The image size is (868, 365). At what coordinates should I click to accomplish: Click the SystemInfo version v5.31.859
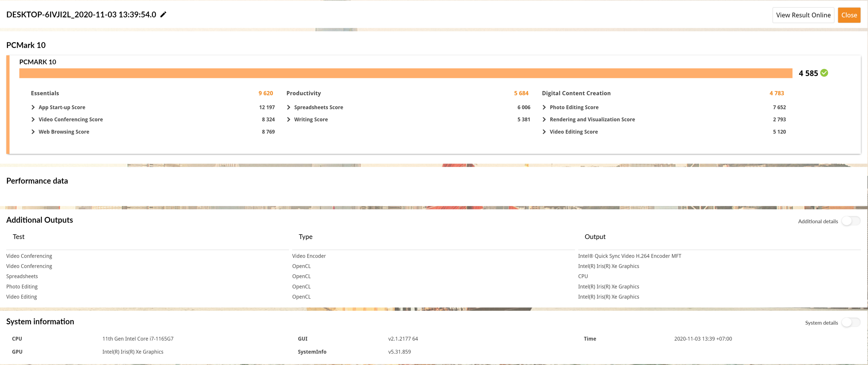pyautogui.click(x=400, y=351)
